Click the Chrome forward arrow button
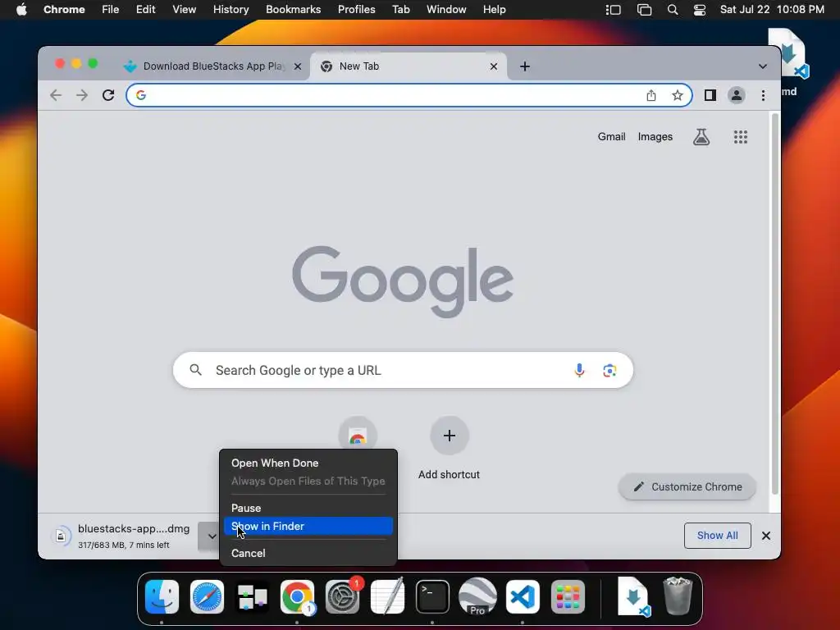 click(81, 95)
